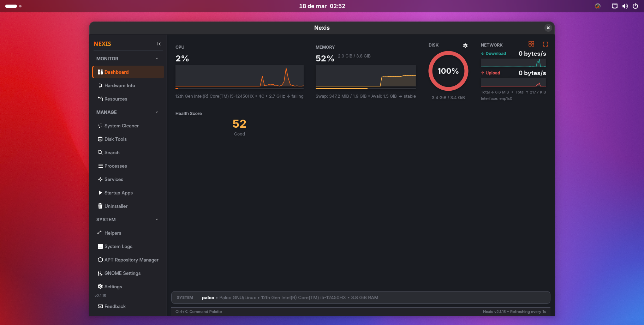Open Disk Tools from sidebar

click(x=115, y=139)
